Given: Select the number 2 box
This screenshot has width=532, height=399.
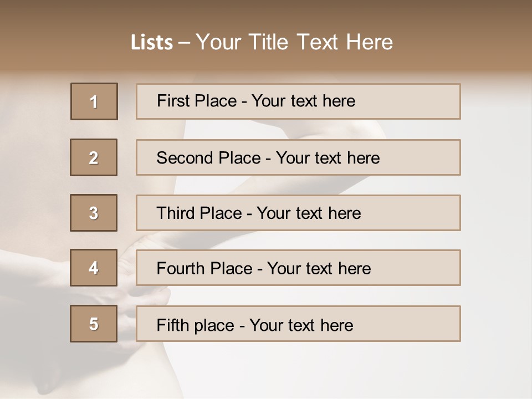Looking at the screenshot, I should tap(94, 157).
